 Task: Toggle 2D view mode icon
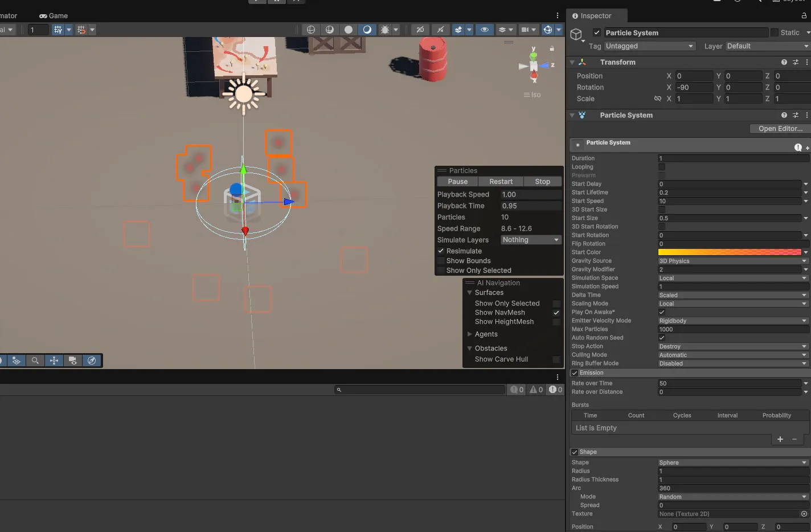[420, 30]
